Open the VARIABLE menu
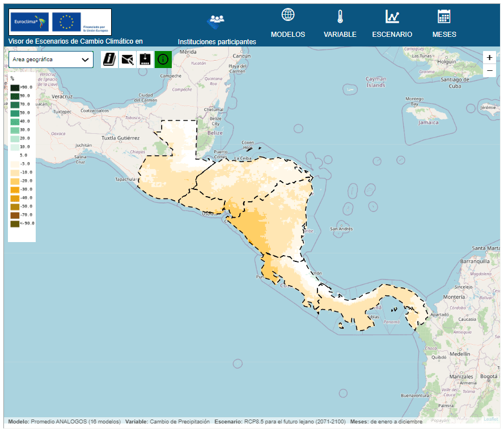504x432 pixels. 340,35
